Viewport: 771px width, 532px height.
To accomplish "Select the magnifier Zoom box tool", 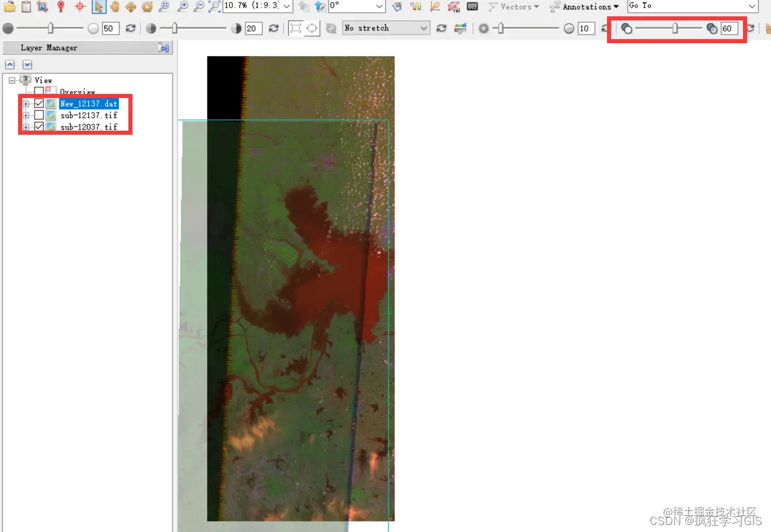I will [164, 6].
